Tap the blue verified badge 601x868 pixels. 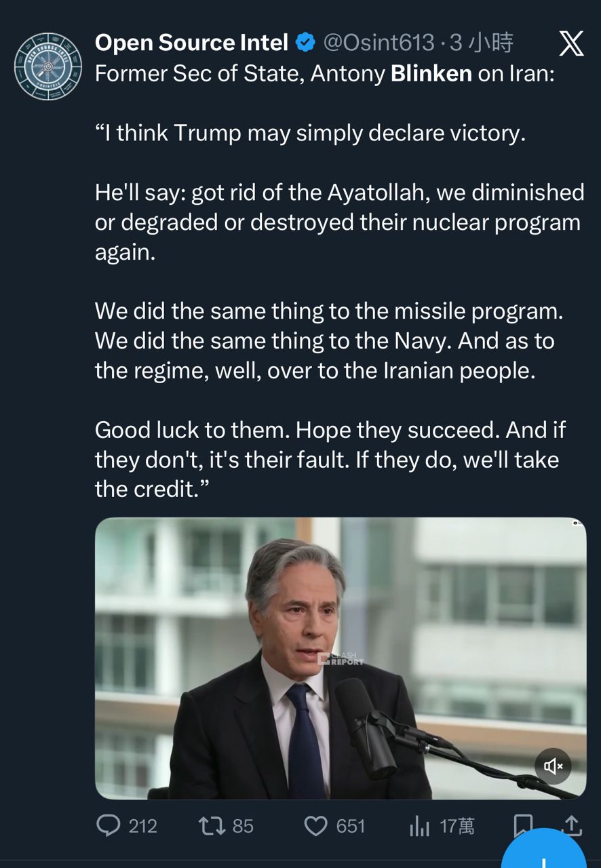pos(307,43)
